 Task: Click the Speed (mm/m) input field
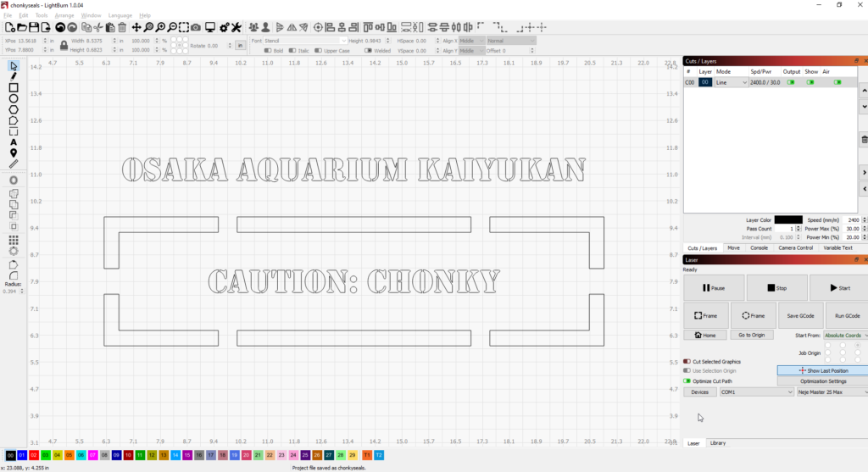click(x=851, y=219)
